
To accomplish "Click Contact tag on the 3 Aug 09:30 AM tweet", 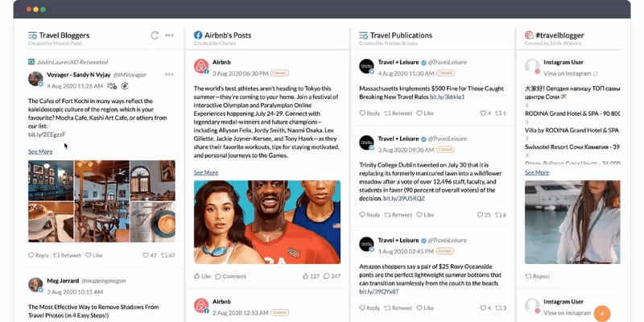I will coord(445,150).
